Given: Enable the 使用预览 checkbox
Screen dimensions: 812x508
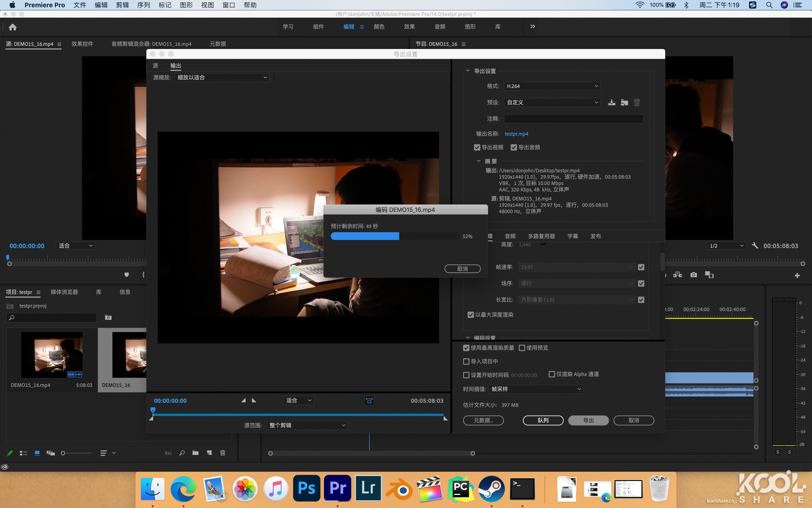Looking at the screenshot, I should coord(522,348).
